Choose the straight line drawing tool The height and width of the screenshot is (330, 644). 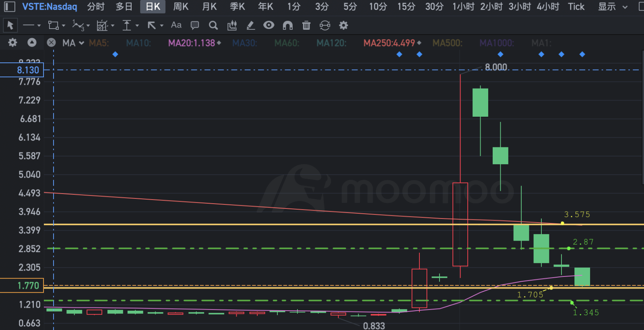pos(28,25)
